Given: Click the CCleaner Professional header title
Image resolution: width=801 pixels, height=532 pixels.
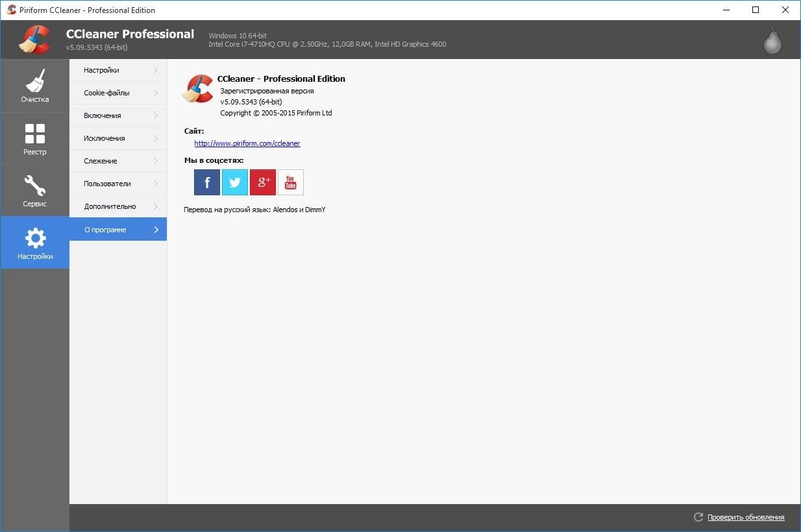Looking at the screenshot, I should click(130, 34).
